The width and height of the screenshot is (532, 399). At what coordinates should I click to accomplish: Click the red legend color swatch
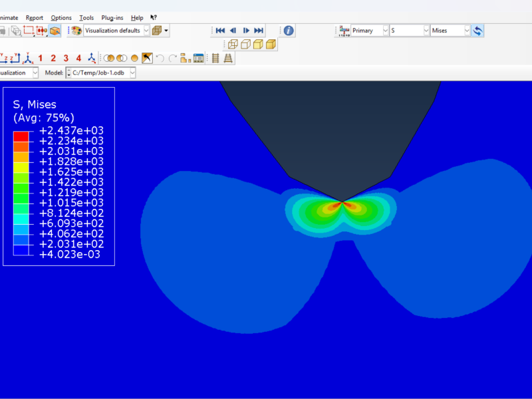pyautogui.click(x=21, y=136)
